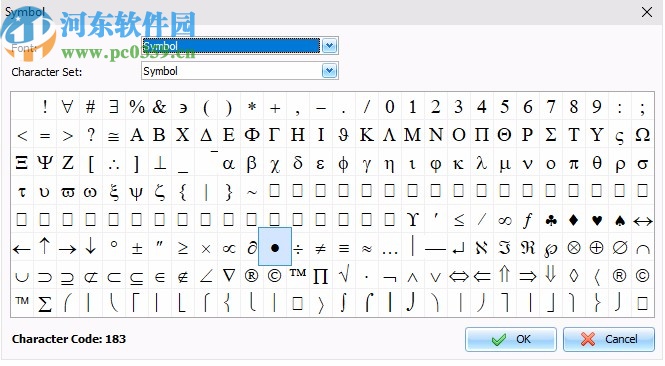Image resolution: width=665 pixels, height=366 pixels.
Task: Select the double left-right arrow ⇔
Action: [458, 277]
